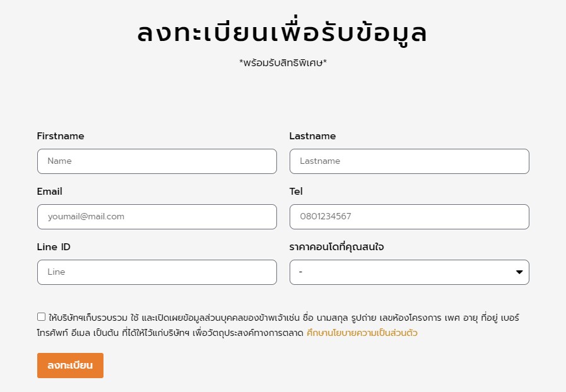The height and width of the screenshot is (392, 566).
Task: Click the consent line starting โทรศัพท์ อีเมล
Action: coord(170,333)
